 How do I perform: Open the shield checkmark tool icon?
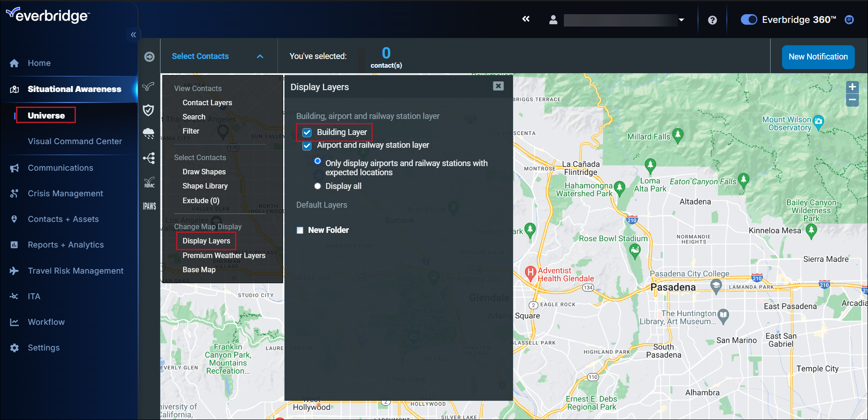(x=148, y=110)
